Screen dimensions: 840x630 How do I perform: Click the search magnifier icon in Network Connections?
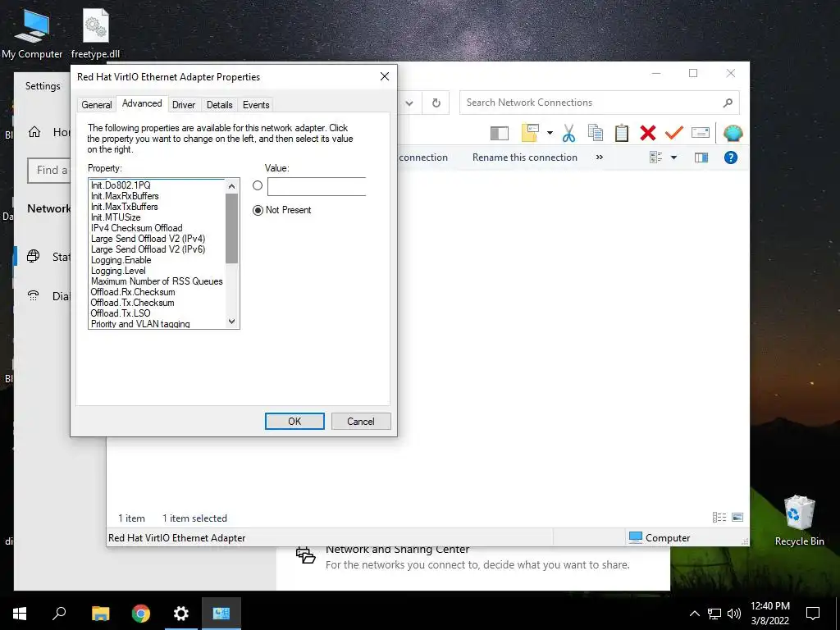pos(728,103)
